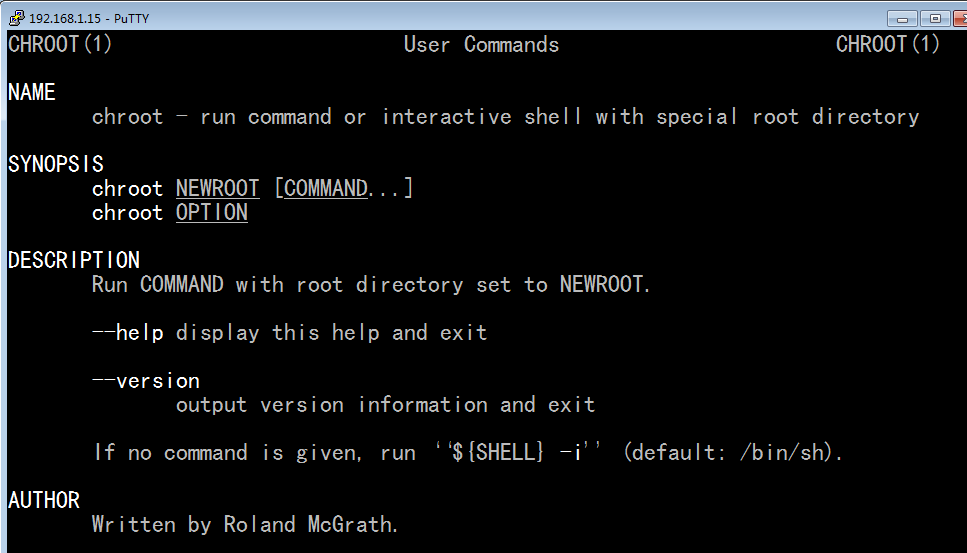Viewport: 967px width, 553px height.
Task: Maximize the PuTTY window
Action: (935, 18)
